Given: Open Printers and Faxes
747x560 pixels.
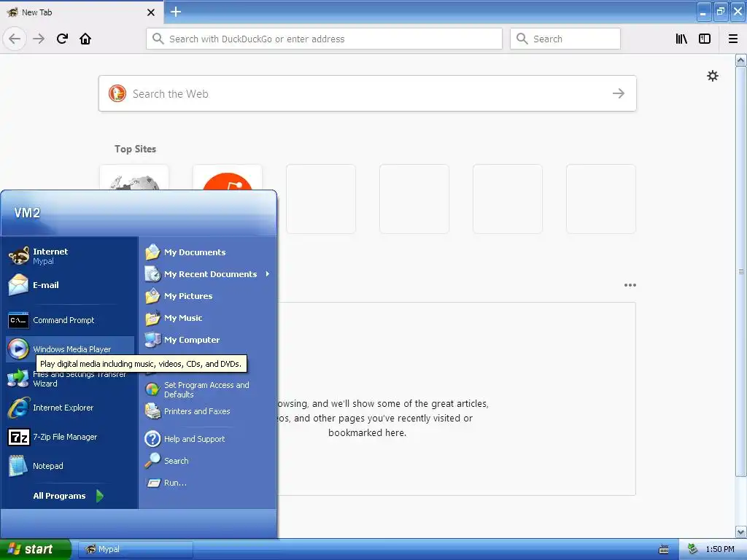Looking at the screenshot, I should [x=208, y=411].
